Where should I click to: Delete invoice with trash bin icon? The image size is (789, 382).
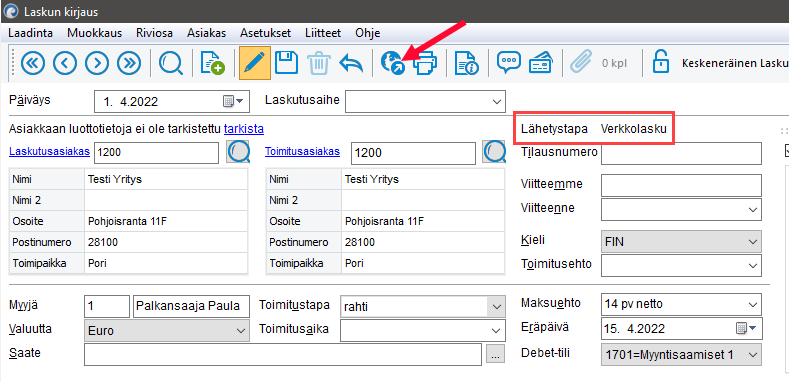[319, 63]
